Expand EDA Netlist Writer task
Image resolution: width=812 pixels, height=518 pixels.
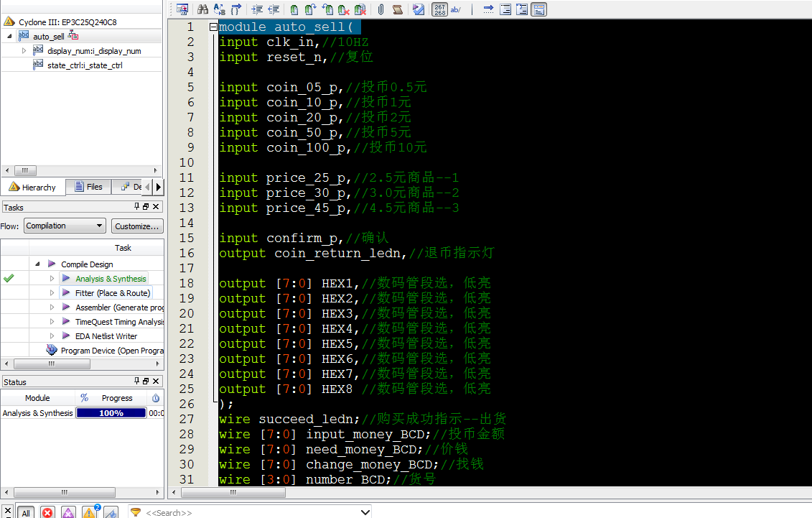(x=52, y=336)
